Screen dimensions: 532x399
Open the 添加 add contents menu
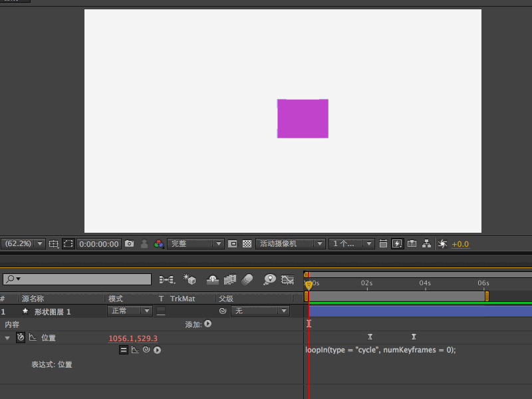pyautogui.click(x=208, y=324)
